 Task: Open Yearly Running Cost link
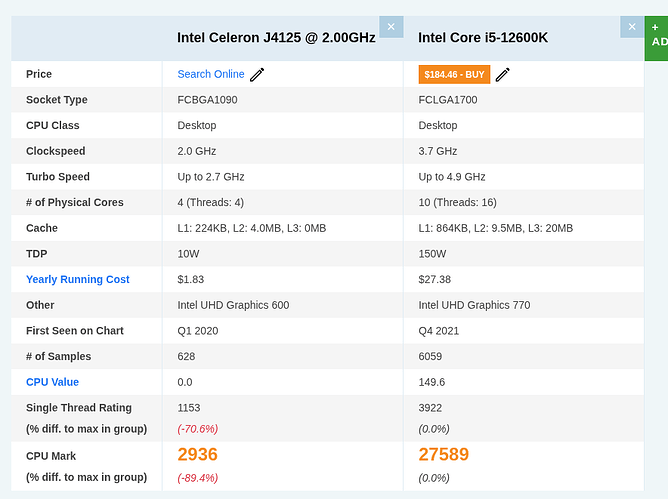point(78,280)
